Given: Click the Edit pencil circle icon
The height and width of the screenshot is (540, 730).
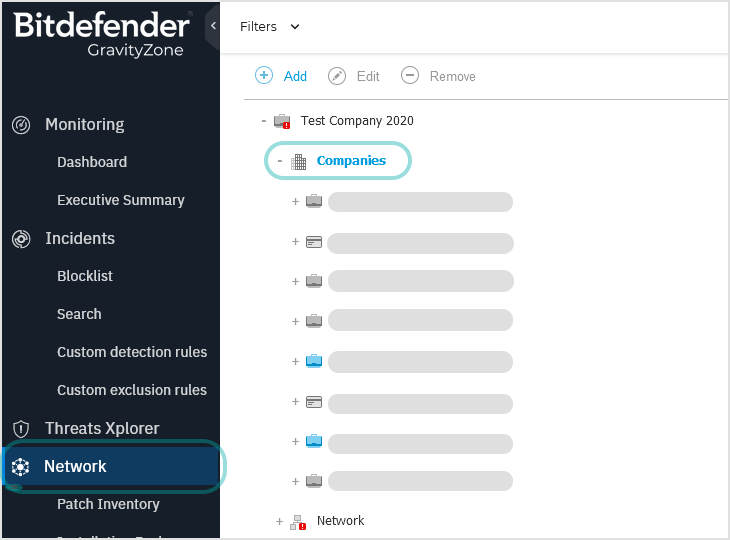Looking at the screenshot, I should (337, 76).
